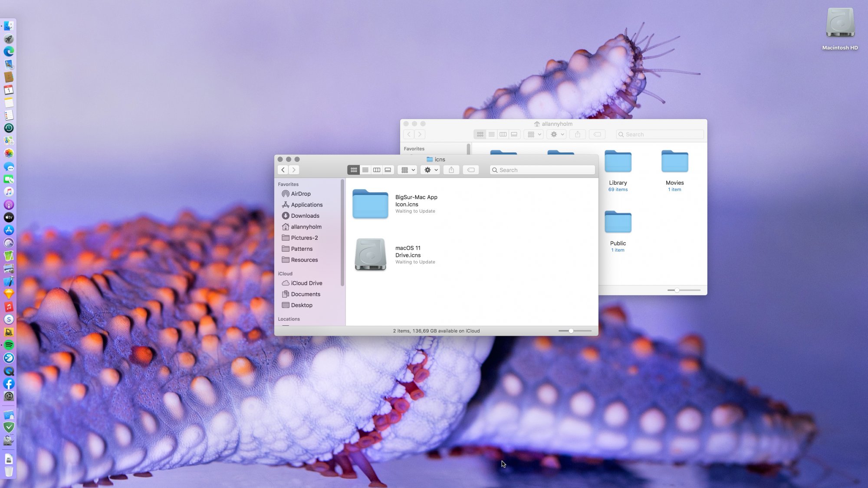Click the Back button in icns window

pyautogui.click(x=283, y=170)
